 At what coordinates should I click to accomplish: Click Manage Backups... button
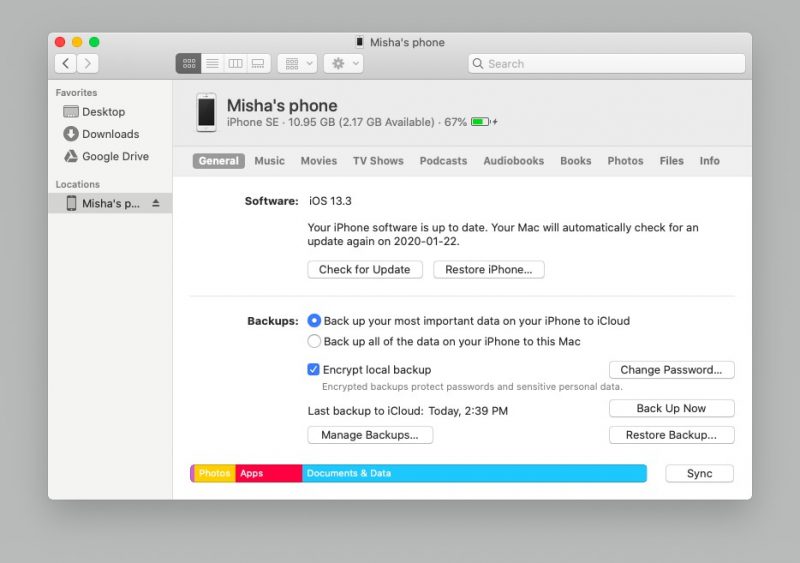pyautogui.click(x=370, y=435)
